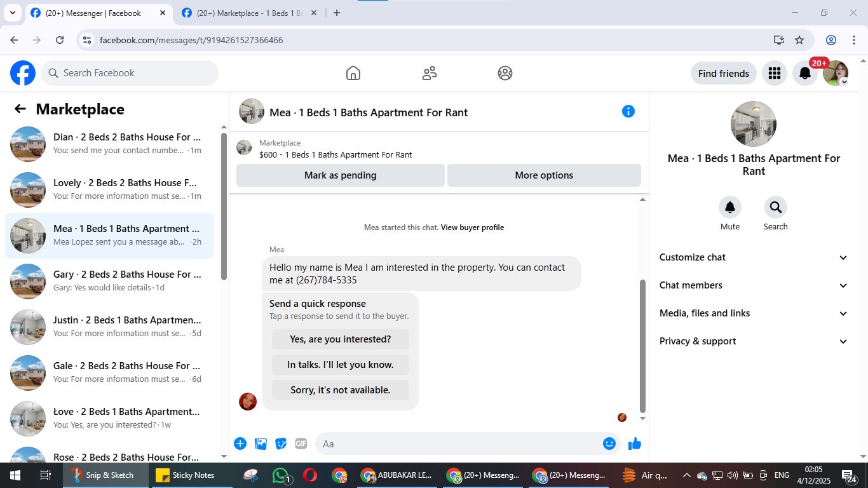Go to Home feed icon
Image resolution: width=868 pixels, height=488 pixels.
(x=353, y=73)
